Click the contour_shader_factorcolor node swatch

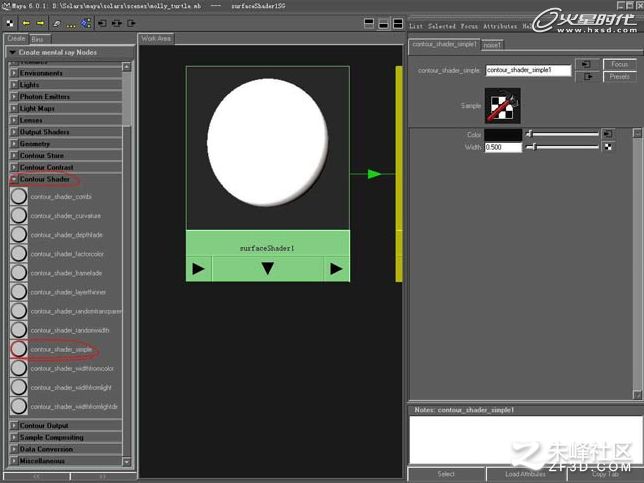pos(19,253)
